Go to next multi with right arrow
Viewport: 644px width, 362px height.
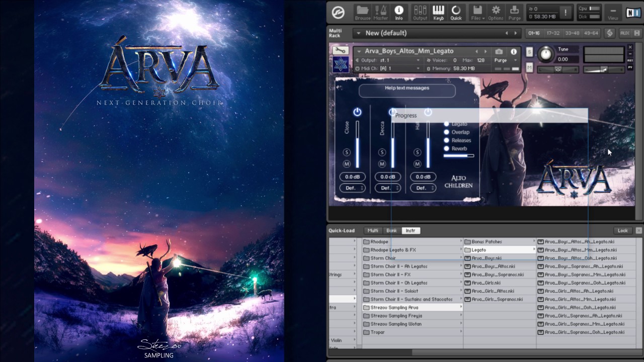tap(515, 33)
